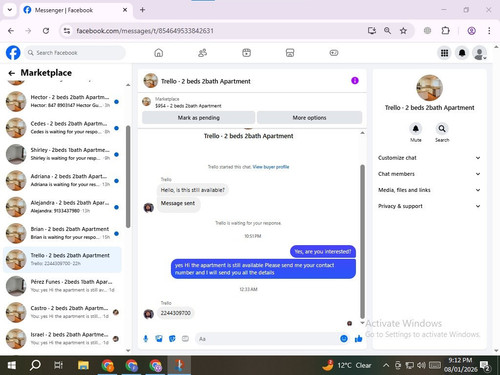Viewport: 500px width, 375px height.
Task: Expand Chat members section
Action: click(429, 174)
